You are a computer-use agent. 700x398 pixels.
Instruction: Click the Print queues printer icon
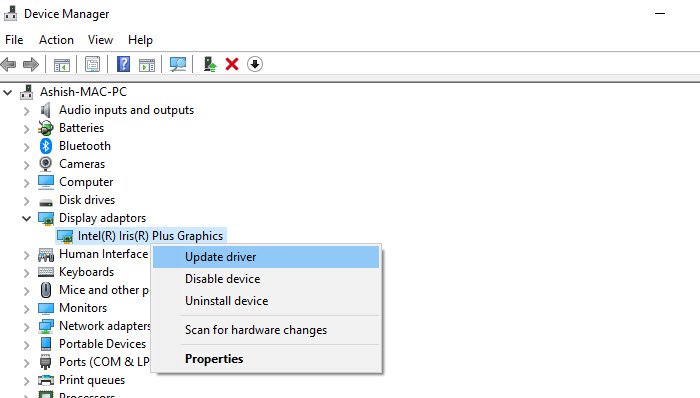46,380
